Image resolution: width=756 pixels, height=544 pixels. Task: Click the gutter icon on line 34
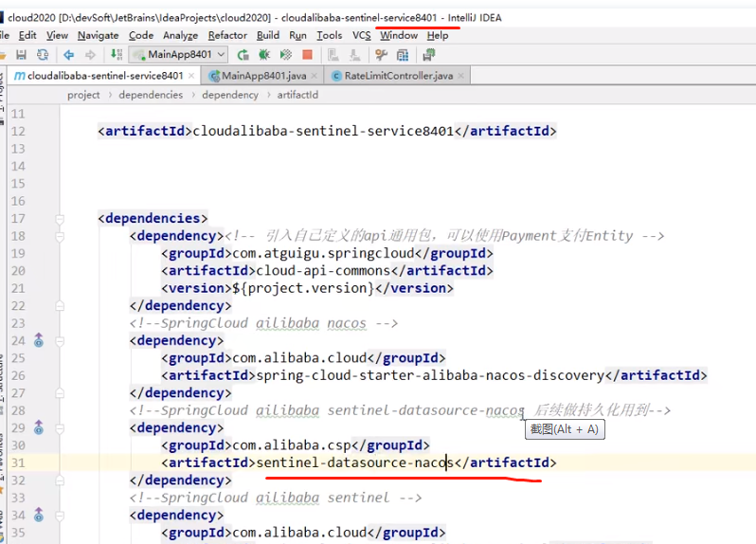click(39, 515)
